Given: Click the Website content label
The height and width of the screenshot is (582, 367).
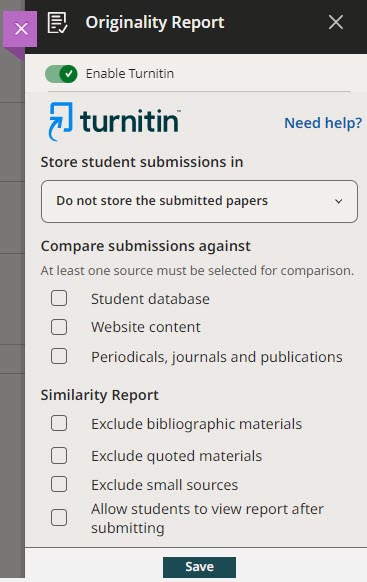Looking at the screenshot, I should click(x=146, y=327).
